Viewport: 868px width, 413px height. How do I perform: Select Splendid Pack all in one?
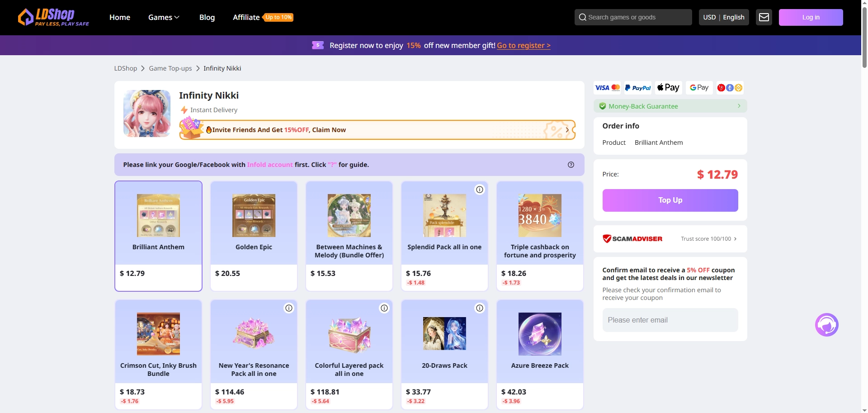tap(444, 236)
